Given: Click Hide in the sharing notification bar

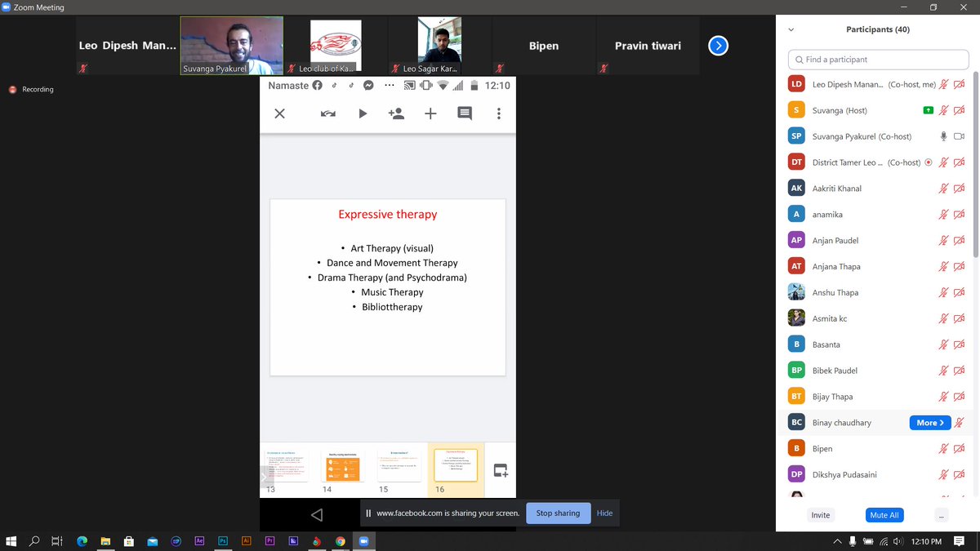Looking at the screenshot, I should [604, 513].
